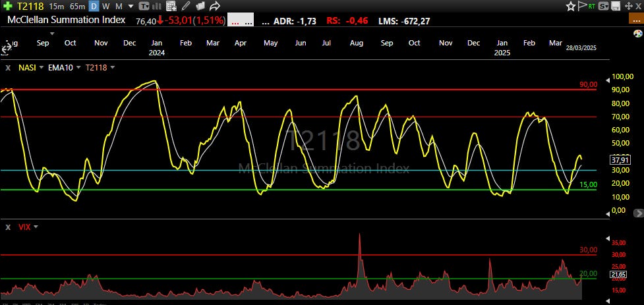The image size is (644, 305).
Task: Open the time axis small dropdown triangle
Action: (52, 33)
